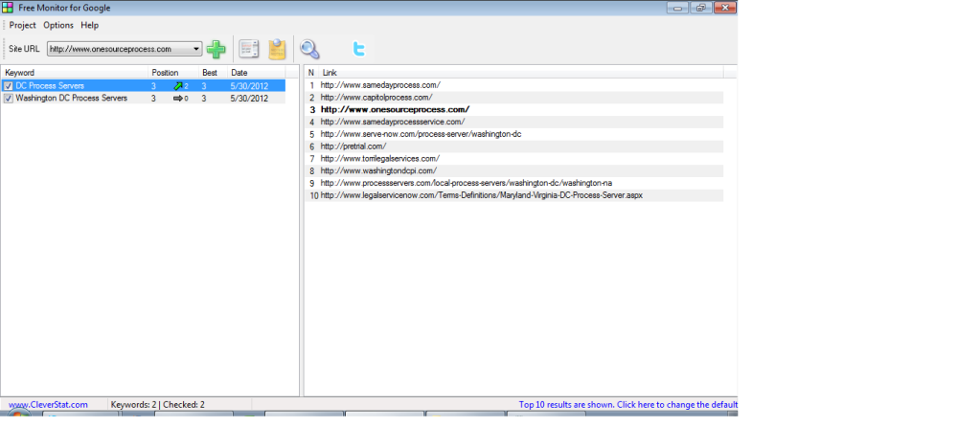The image size is (980, 427).
Task: Click gray right arrow in Washington DC row
Action: 178,99
